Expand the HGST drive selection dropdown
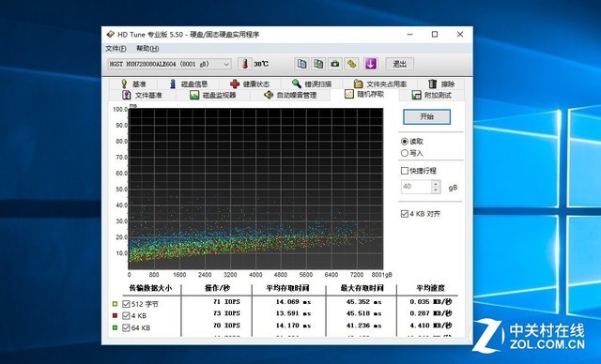The width and height of the screenshot is (601, 364). (x=226, y=64)
